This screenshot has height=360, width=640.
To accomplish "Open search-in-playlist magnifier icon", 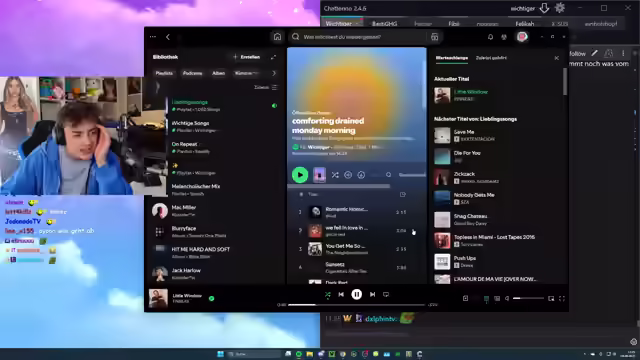I will pos(389,175).
